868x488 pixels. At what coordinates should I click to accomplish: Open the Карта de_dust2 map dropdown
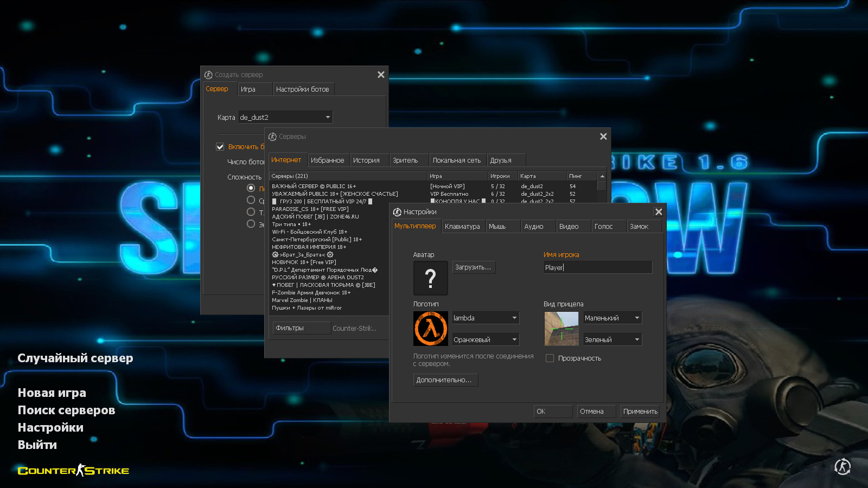[285, 117]
